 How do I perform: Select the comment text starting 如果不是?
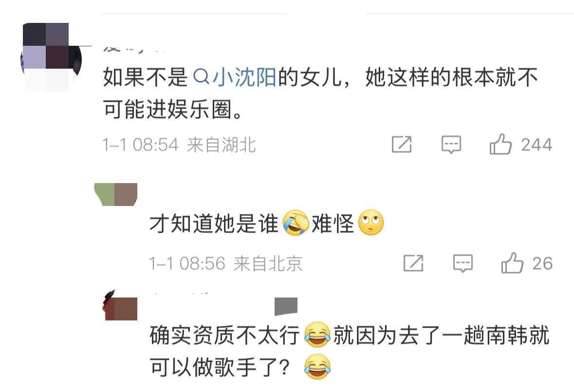click(x=320, y=93)
